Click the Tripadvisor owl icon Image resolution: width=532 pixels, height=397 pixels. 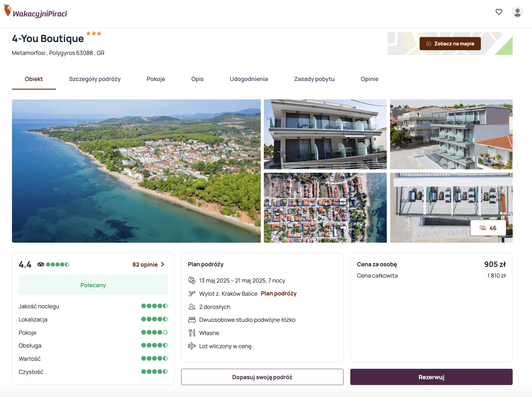(x=41, y=264)
